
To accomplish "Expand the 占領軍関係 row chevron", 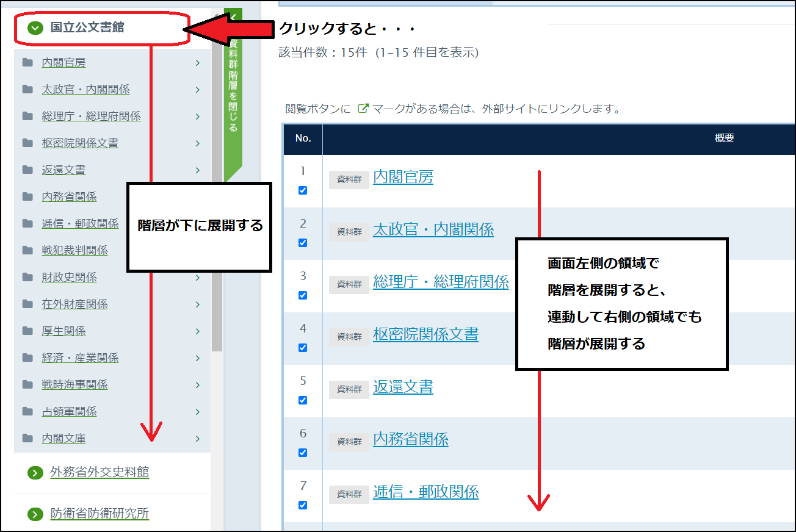I will pyautogui.click(x=198, y=412).
